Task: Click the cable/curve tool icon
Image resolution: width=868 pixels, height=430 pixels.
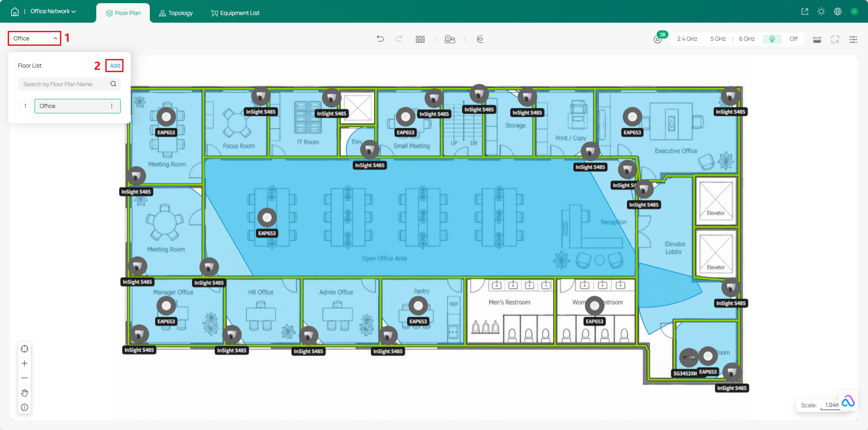Action: point(480,39)
